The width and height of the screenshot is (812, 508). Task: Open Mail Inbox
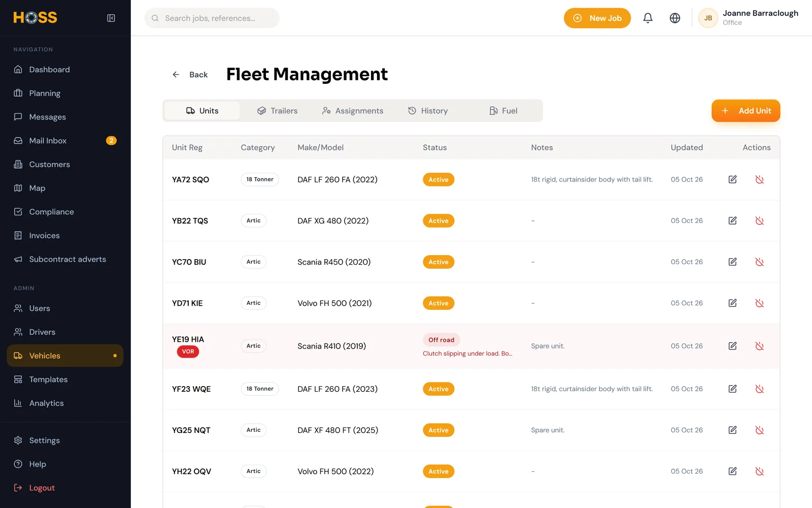pyautogui.click(x=65, y=141)
